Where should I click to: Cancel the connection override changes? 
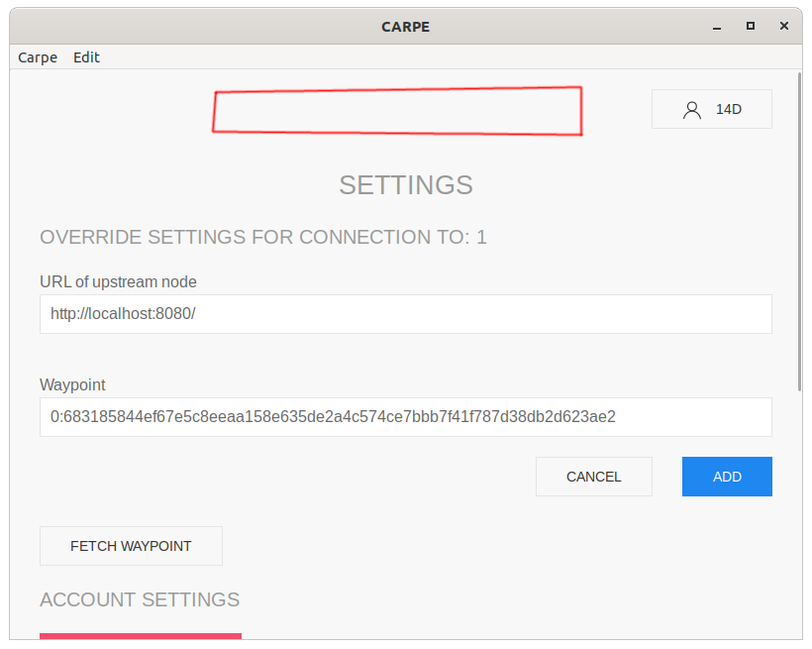pyautogui.click(x=593, y=477)
